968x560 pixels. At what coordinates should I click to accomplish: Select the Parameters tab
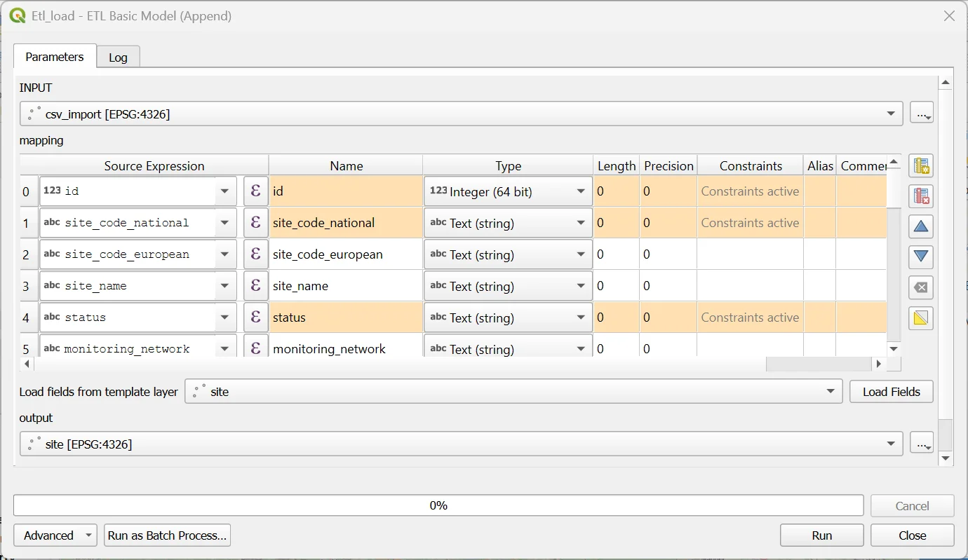(54, 57)
